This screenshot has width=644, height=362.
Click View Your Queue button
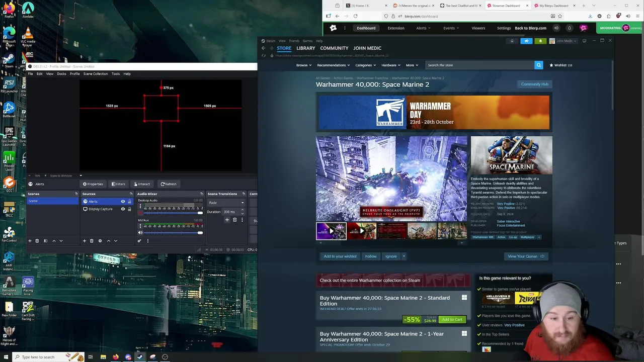pyautogui.click(x=526, y=256)
